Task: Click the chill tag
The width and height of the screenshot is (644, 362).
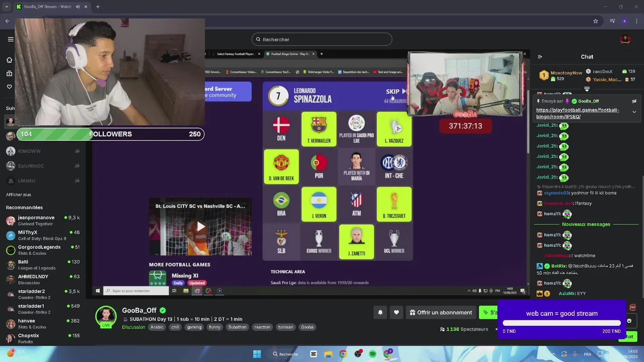Action: 175,327
